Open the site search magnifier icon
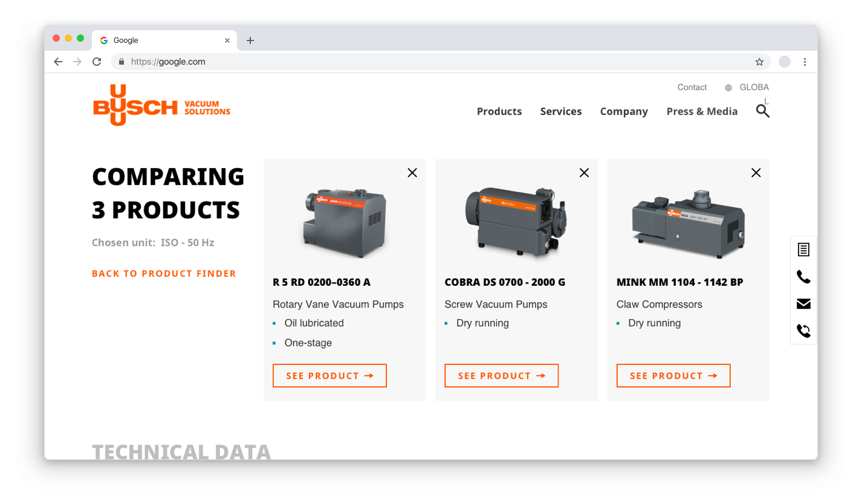 [762, 111]
